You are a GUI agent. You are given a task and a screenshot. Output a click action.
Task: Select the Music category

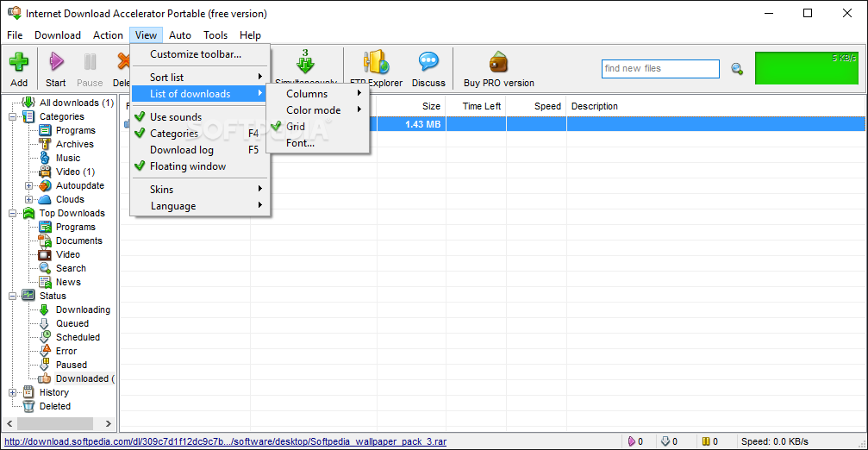67,158
